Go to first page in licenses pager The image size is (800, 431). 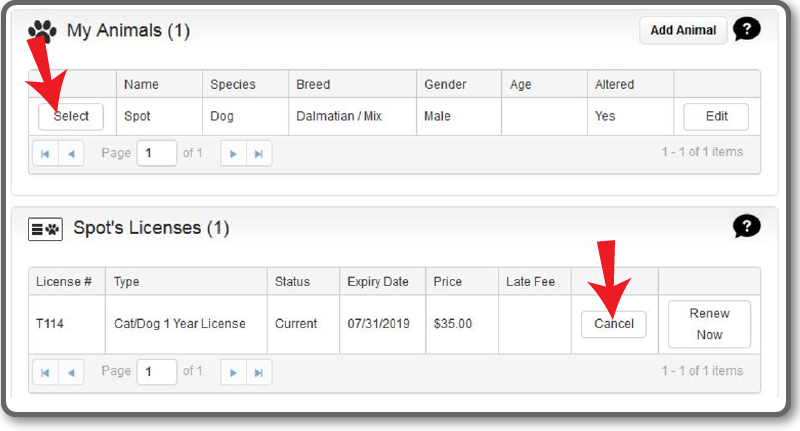tap(45, 372)
